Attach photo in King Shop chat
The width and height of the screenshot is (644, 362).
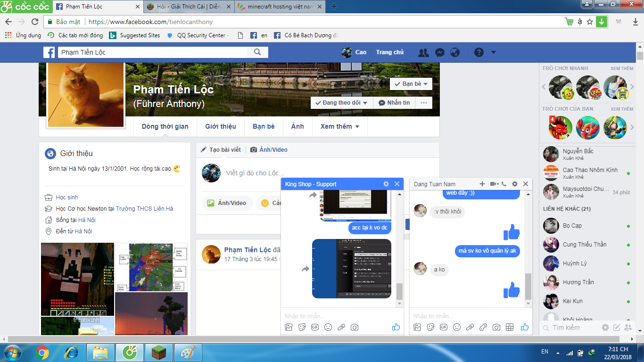tap(289, 327)
